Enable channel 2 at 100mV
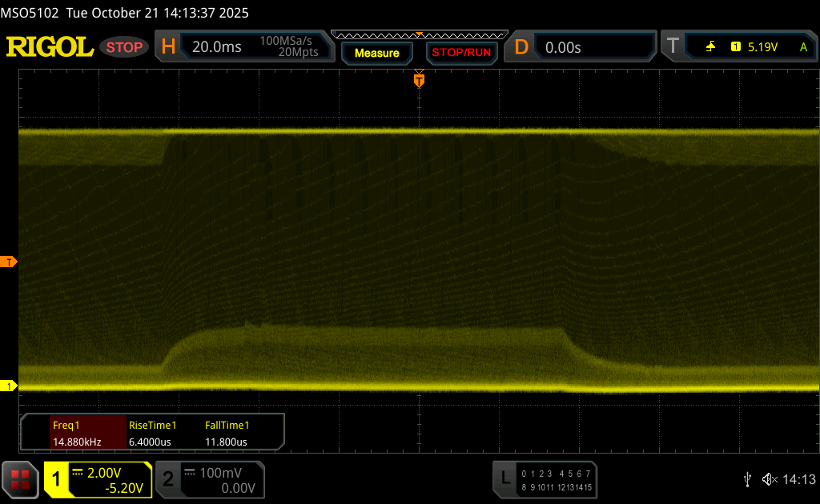This screenshot has width=820, height=504. click(210, 480)
